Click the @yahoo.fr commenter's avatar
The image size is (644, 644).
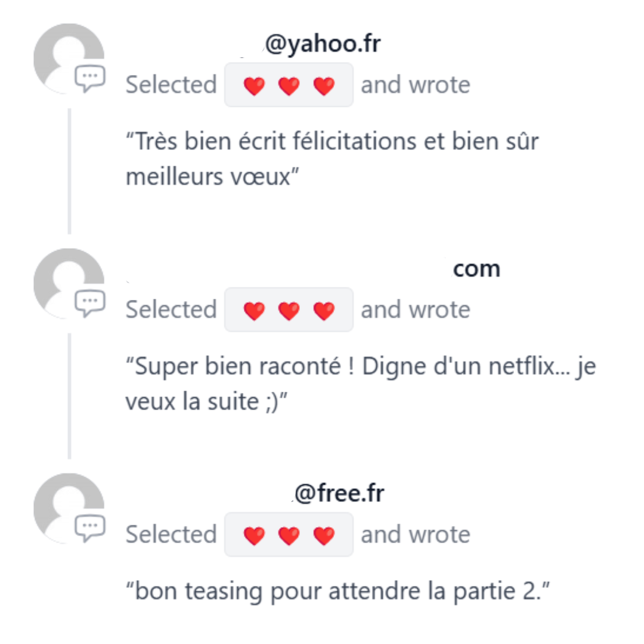[69, 58]
